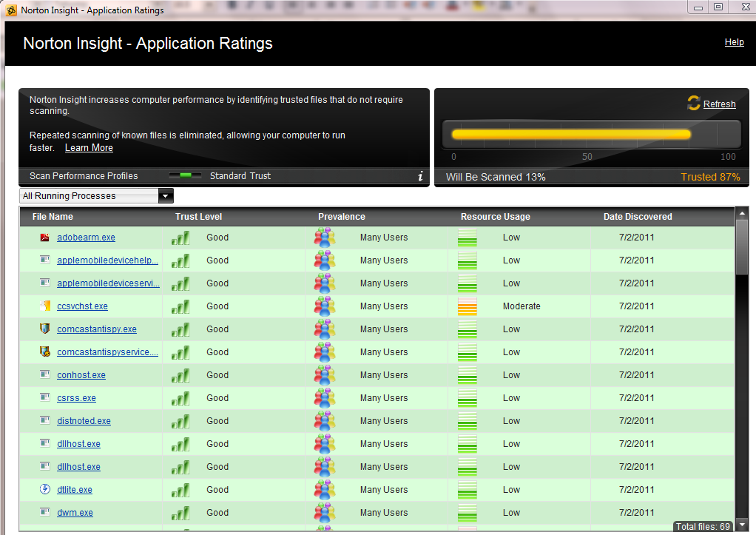
Task: Sort by File Name column header
Action: [53, 217]
